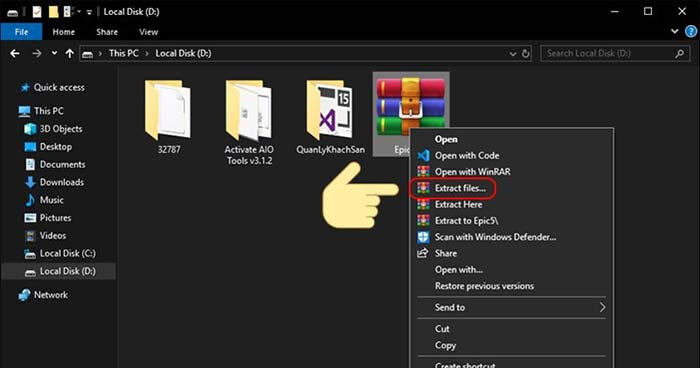Choose Extract files... menu entry
700x368 pixels.
[x=460, y=188]
